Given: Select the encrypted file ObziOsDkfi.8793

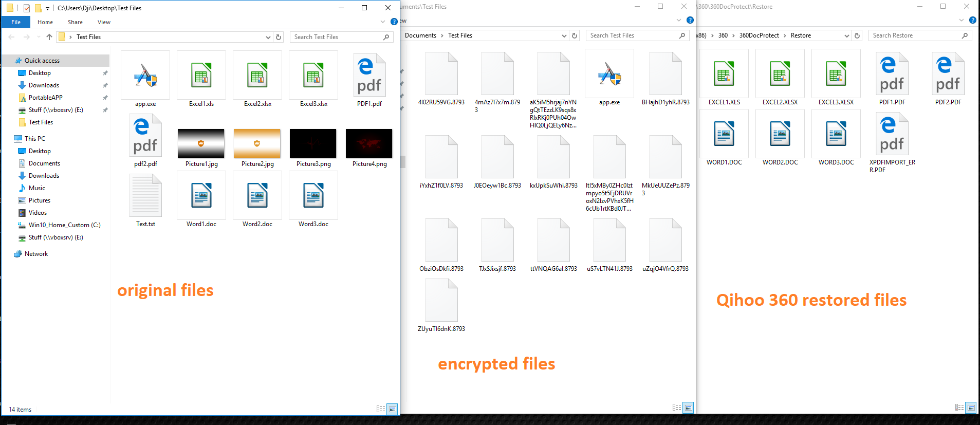Looking at the screenshot, I should (x=441, y=245).
